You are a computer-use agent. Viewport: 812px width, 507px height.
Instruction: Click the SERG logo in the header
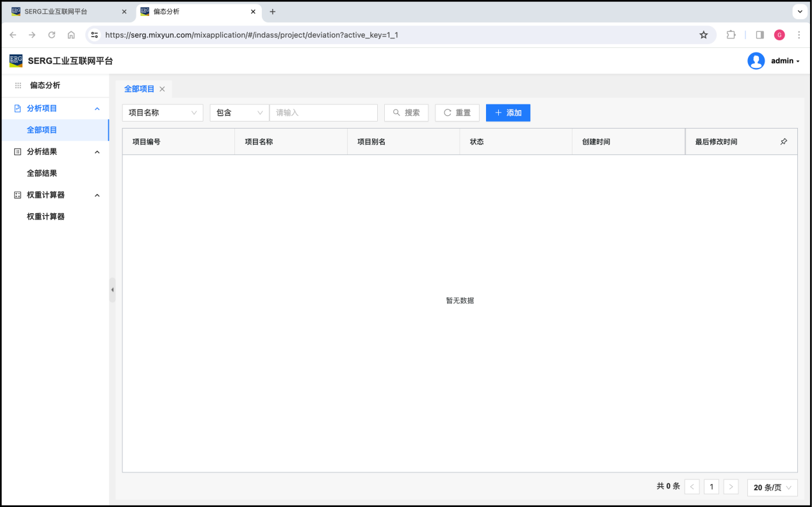pyautogui.click(x=16, y=61)
